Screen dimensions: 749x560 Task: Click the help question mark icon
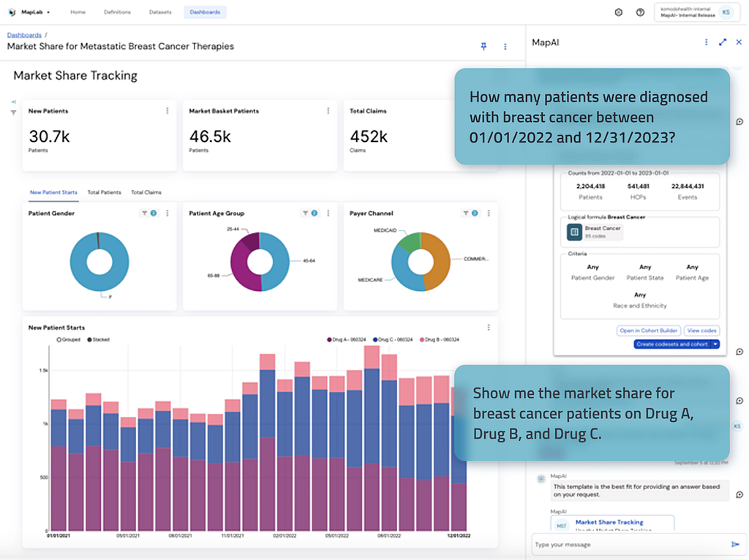(x=640, y=12)
